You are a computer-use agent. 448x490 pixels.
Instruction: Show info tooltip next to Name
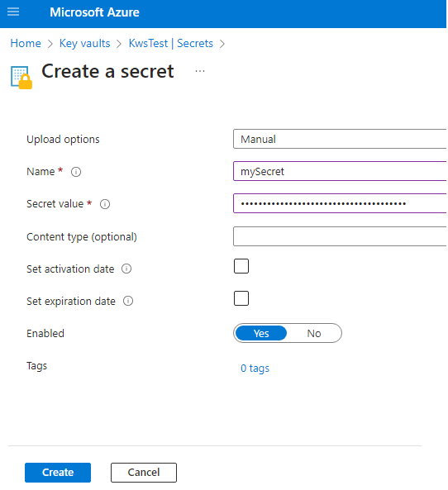tap(76, 172)
